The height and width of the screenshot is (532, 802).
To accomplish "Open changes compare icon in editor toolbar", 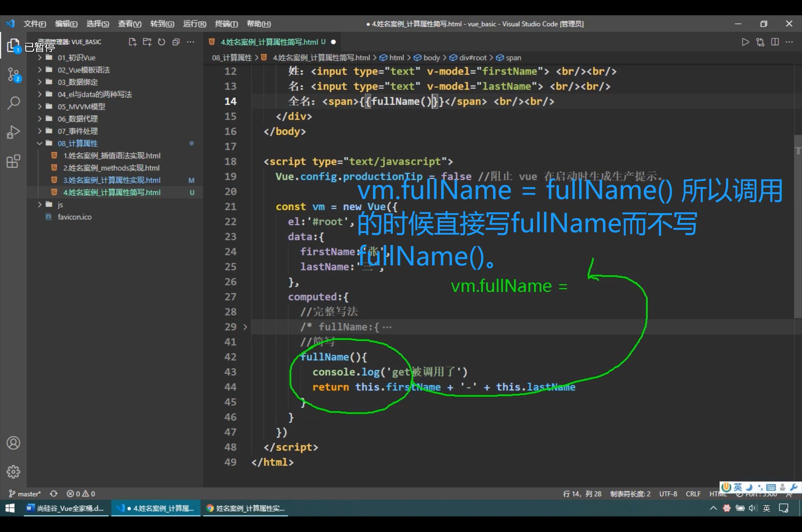I will pos(760,42).
